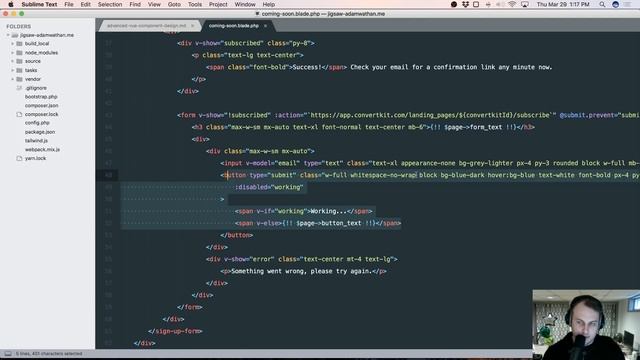Open package.json in the sidebar
Image resolution: width=640 pixels, height=360 pixels.
click(40, 132)
